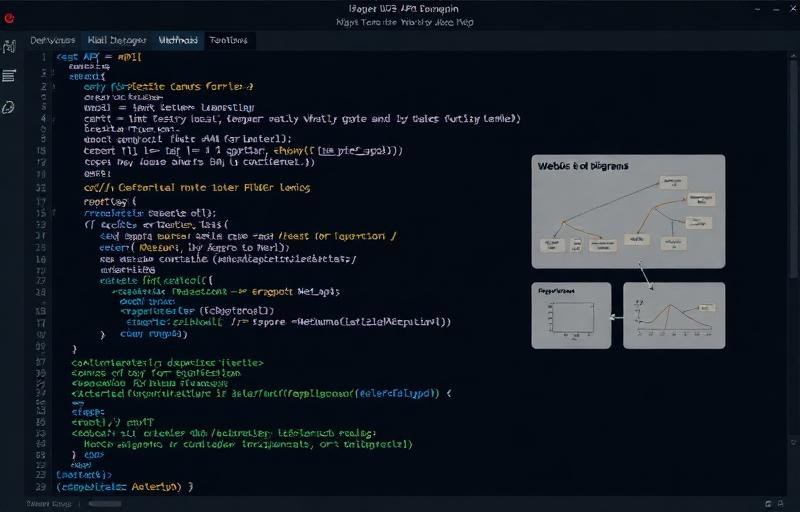Open the small empty-plot chart panel
Screen dimensions: 800x512
(571, 316)
